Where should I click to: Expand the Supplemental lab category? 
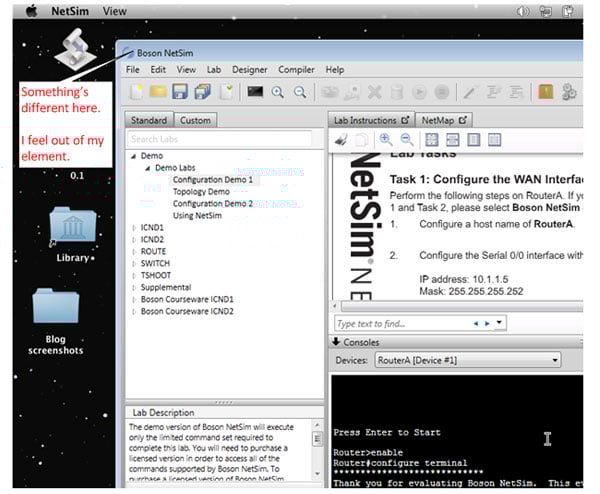134,287
